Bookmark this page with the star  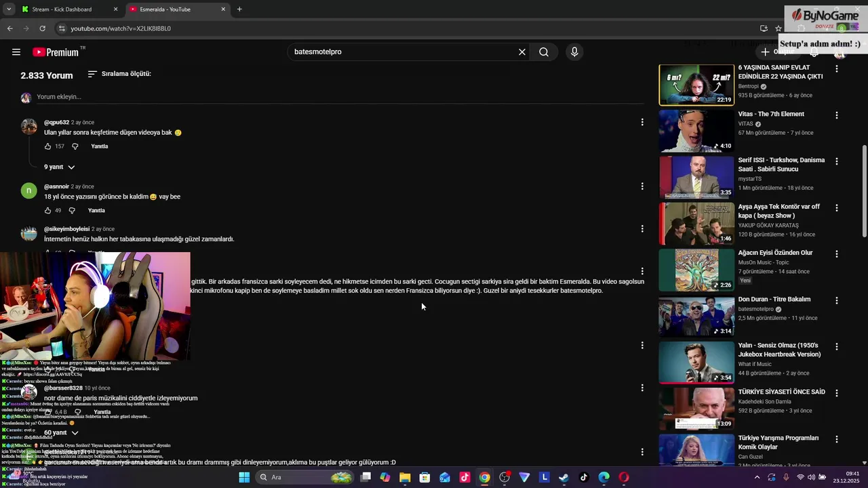pyautogui.click(x=778, y=28)
